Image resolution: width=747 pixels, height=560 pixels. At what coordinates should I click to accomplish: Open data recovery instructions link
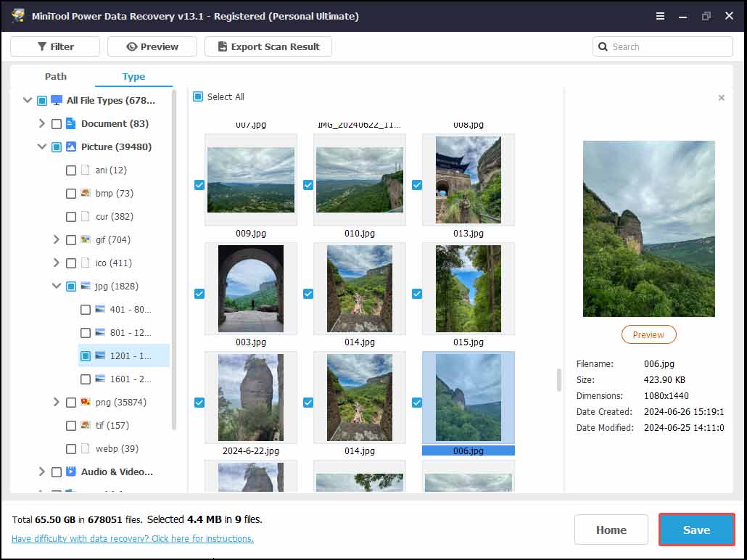[133, 538]
